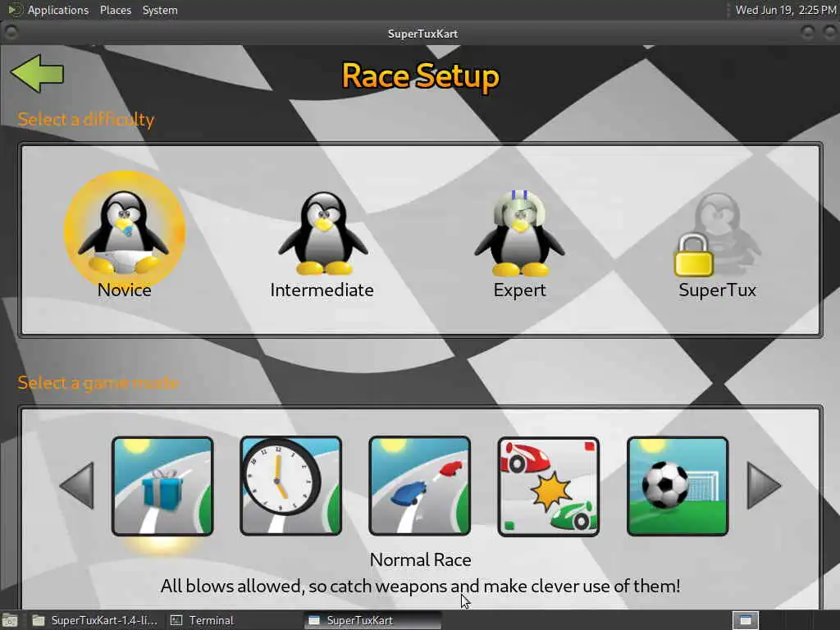The image size is (840, 630).
Task: Click the window menu button on title bar left
Action: click(11, 33)
